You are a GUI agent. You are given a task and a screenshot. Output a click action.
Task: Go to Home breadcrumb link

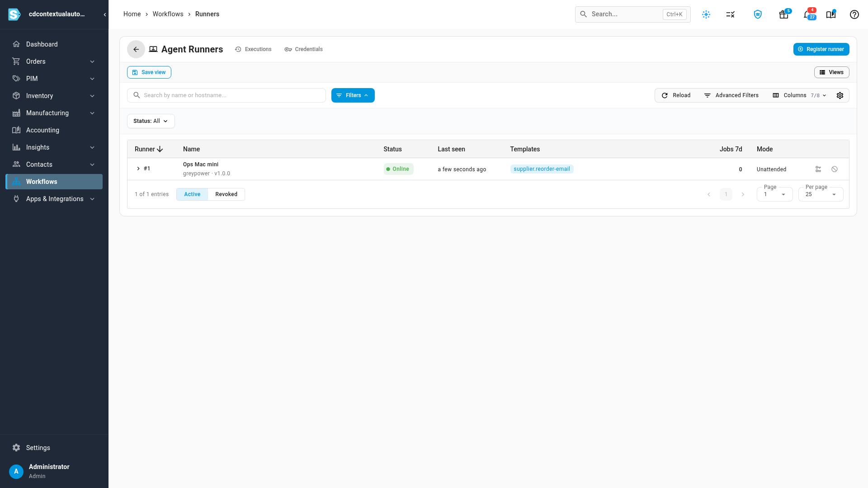[x=132, y=14]
